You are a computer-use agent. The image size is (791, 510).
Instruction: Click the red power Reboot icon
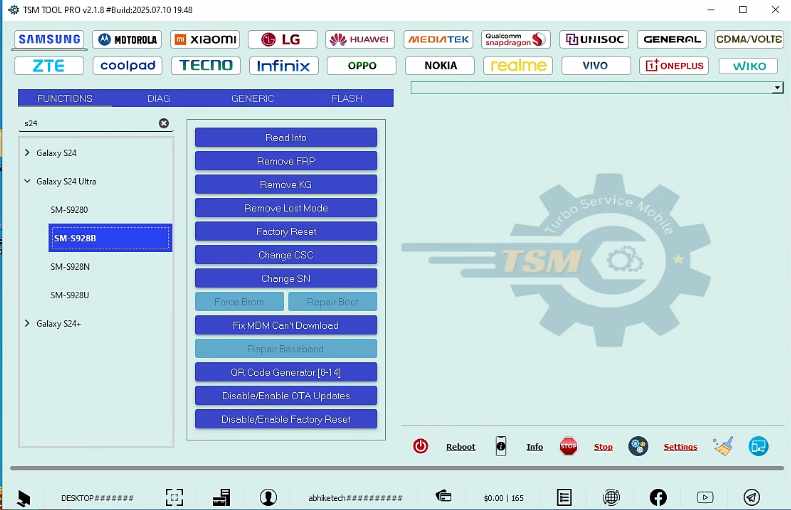[x=421, y=446]
